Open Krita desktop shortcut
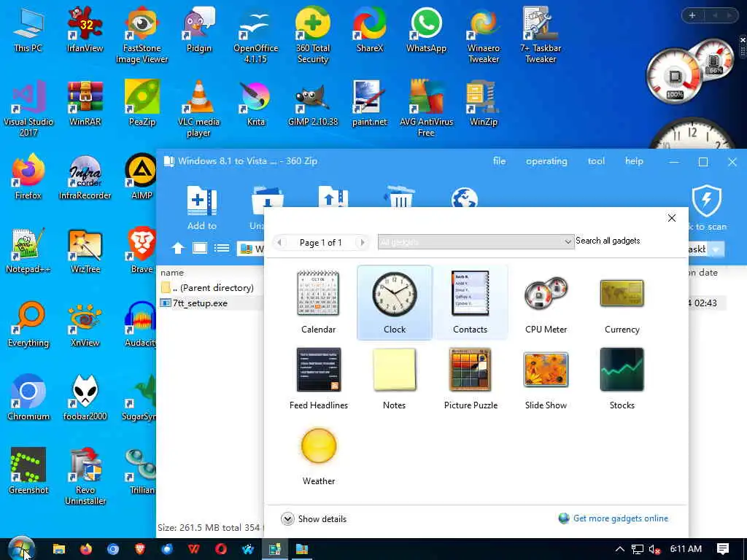This screenshot has width=747, height=560. [256, 104]
